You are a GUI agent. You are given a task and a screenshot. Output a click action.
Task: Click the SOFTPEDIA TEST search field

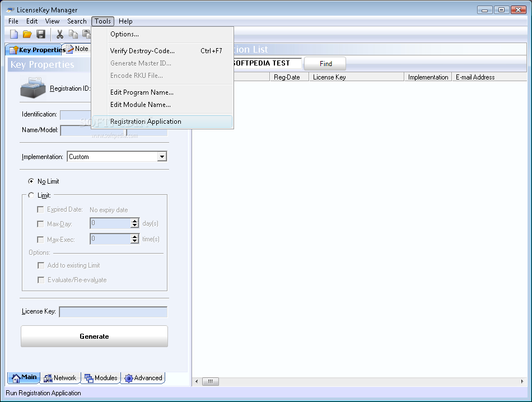tap(267, 63)
